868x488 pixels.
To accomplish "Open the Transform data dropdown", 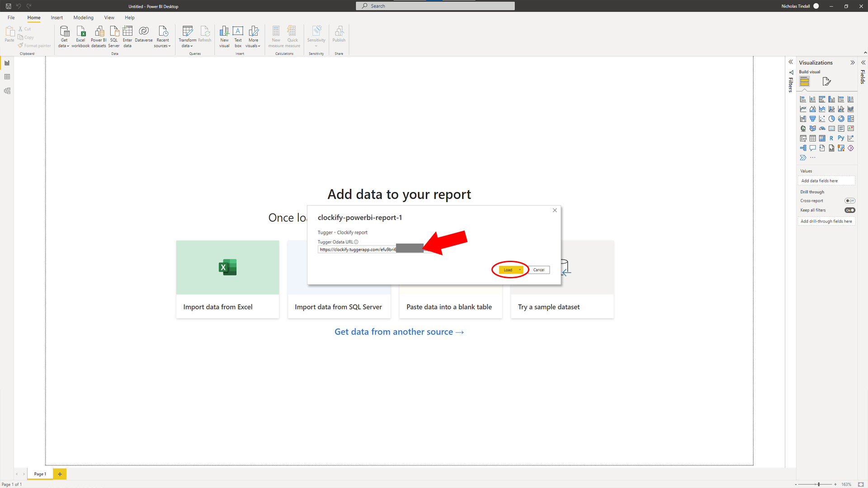I will tap(187, 46).
